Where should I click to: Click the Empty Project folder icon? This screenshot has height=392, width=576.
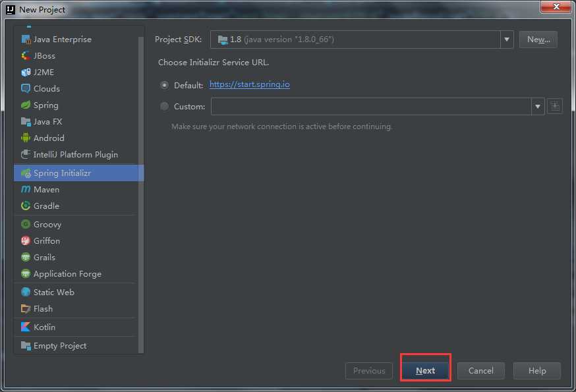[x=26, y=345]
